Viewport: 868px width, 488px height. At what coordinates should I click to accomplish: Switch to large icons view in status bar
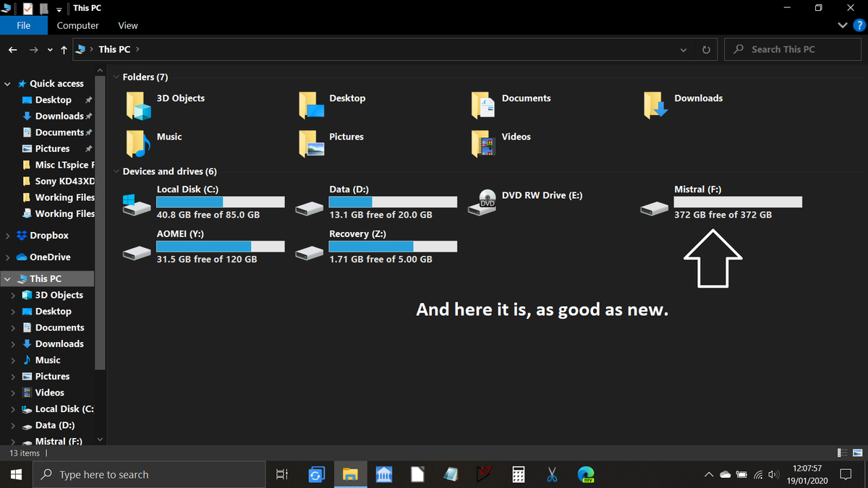[857, 453]
